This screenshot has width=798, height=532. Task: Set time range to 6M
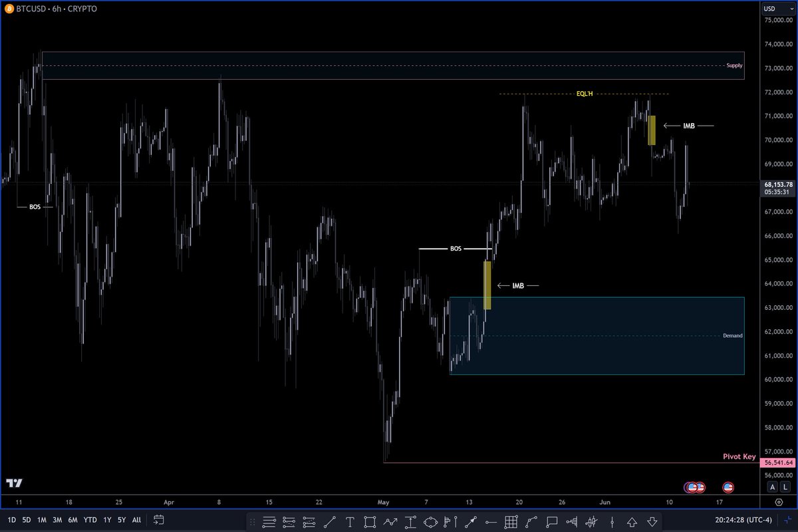72,520
